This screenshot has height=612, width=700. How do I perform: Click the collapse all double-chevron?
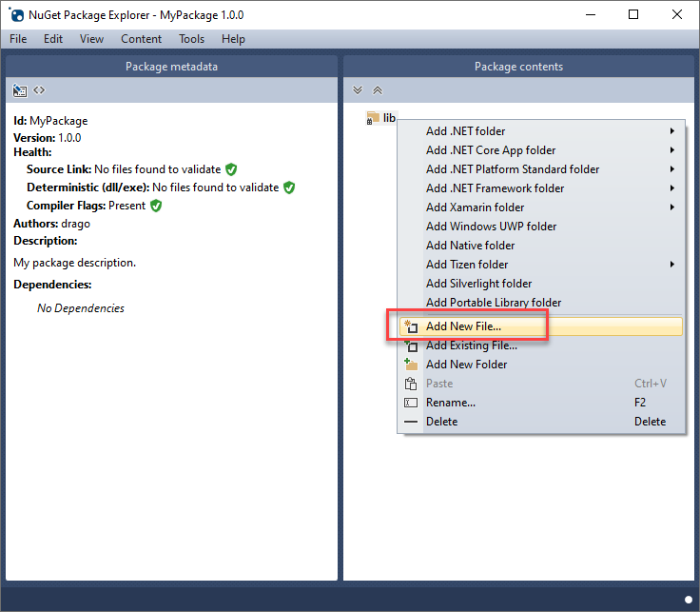(x=378, y=90)
